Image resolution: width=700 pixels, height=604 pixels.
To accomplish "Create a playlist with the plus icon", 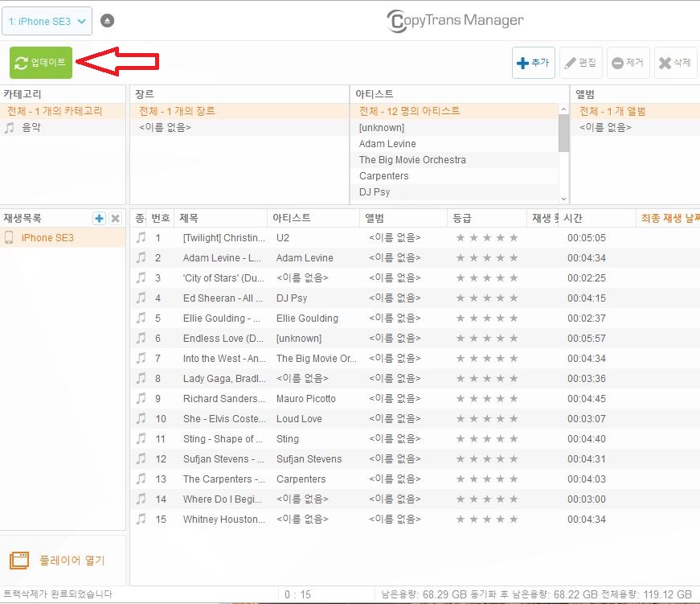I will (98, 217).
